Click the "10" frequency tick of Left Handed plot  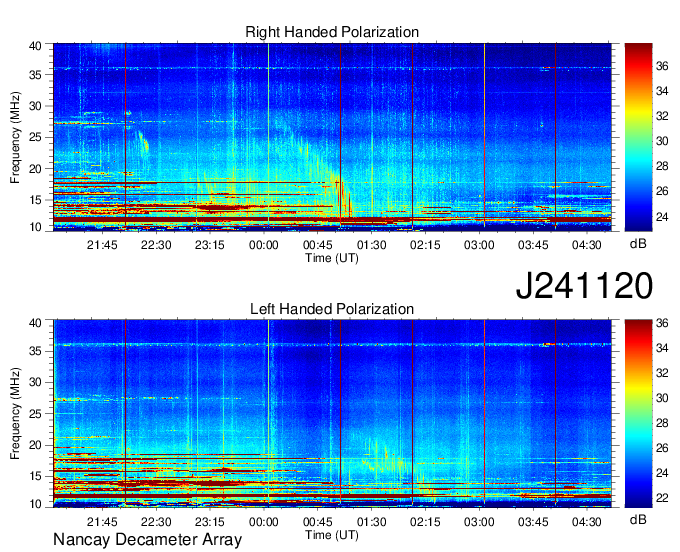pyautogui.click(x=35, y=504)
